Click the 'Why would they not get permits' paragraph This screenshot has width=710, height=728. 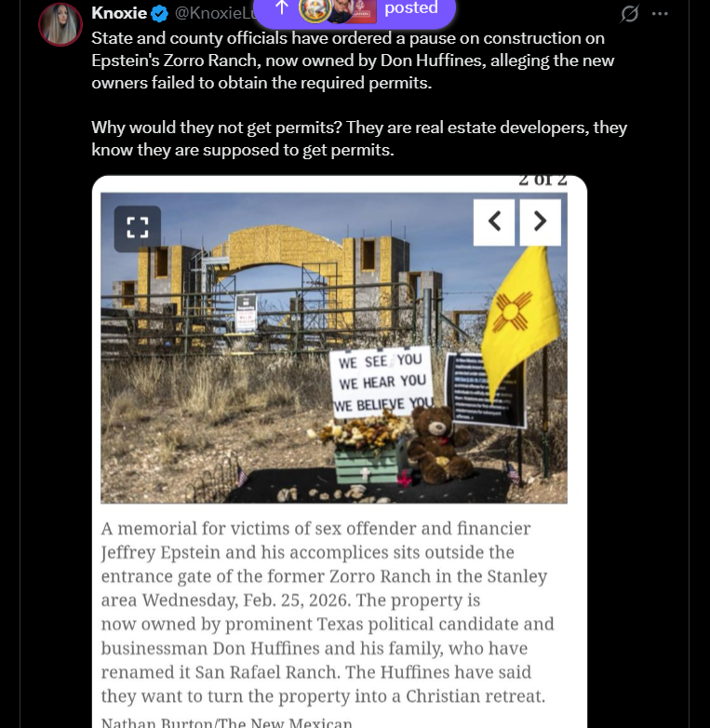pyautogui.click(x=358, y=139)
